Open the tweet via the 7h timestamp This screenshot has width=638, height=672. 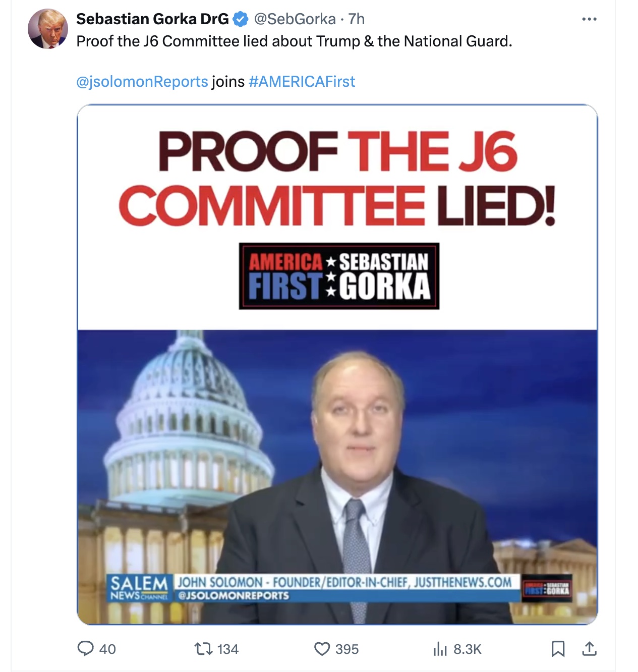357,19
